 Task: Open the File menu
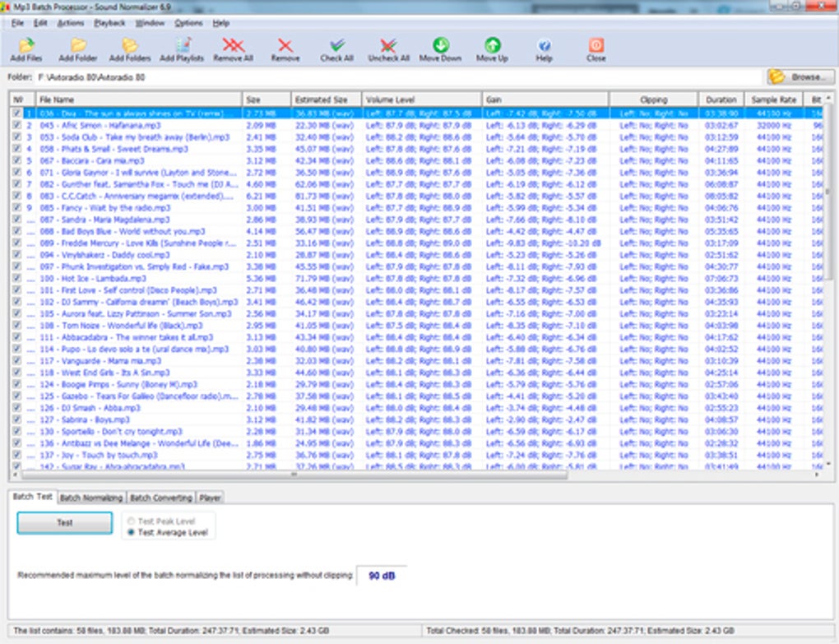pyautogui.click(x=17, y=23)
